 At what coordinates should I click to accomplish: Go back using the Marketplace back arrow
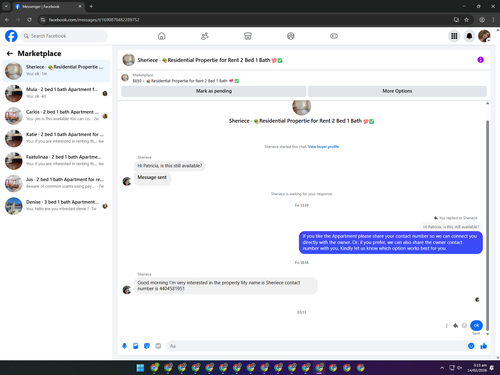click(10, 53)
